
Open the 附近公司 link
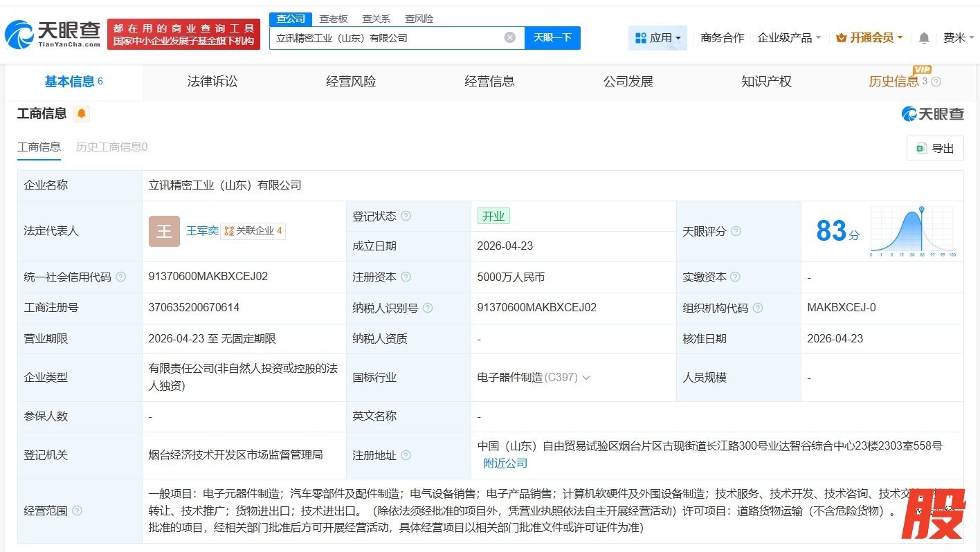coord(505,463)
